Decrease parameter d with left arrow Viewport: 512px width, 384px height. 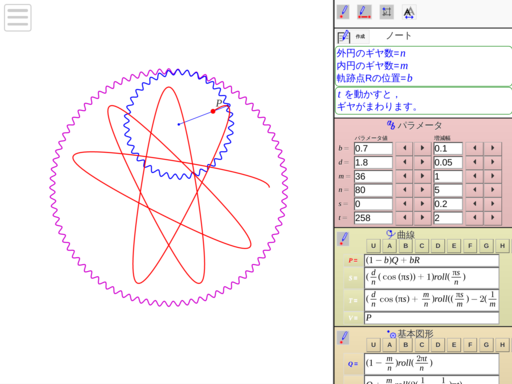[x=405, y=162]
